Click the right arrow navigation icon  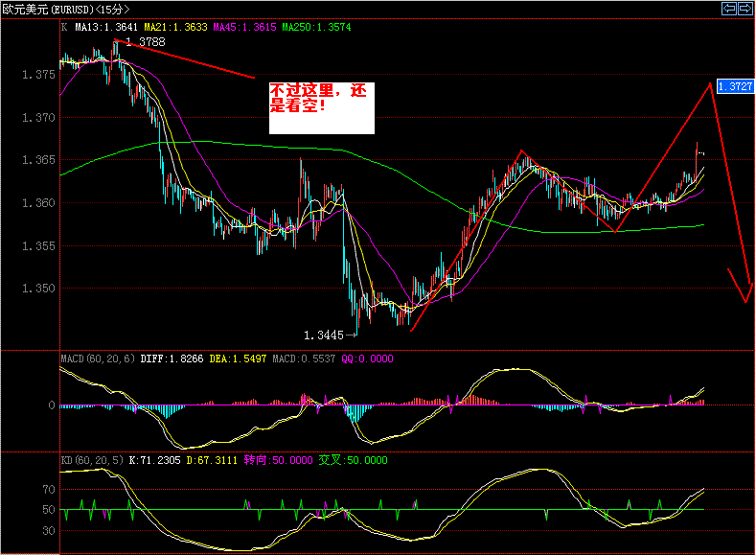click(745, 9)
